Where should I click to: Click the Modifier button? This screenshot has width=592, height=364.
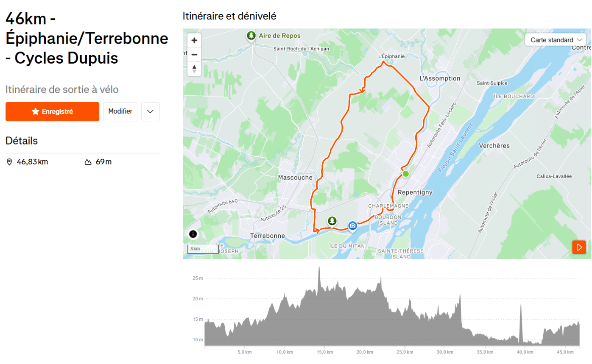pos(120,111)
